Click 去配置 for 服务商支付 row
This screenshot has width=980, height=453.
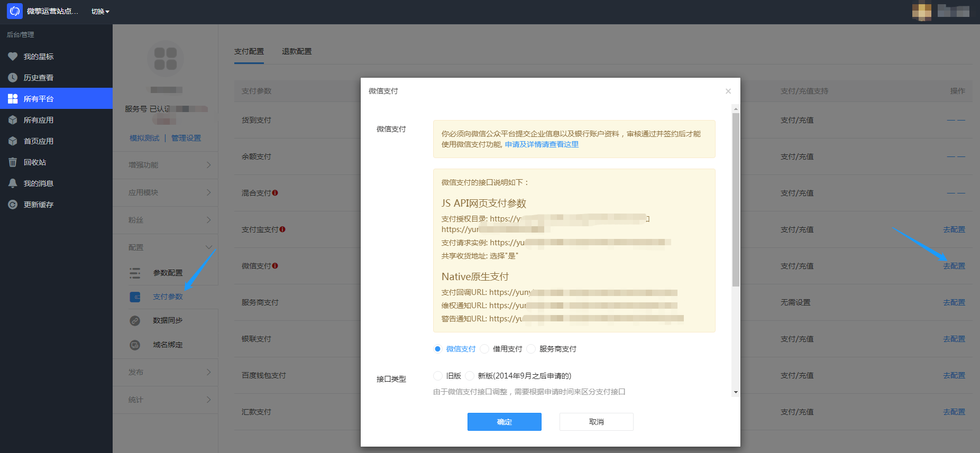coord(954,302)
